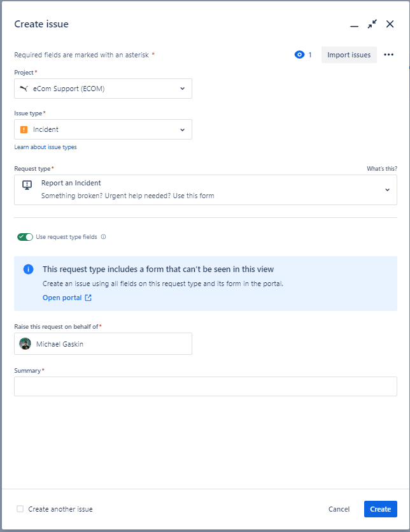The width and height of the screenshot is (410, 532).
Task: Expand the Project dropdown
Action: coord(103,89)
